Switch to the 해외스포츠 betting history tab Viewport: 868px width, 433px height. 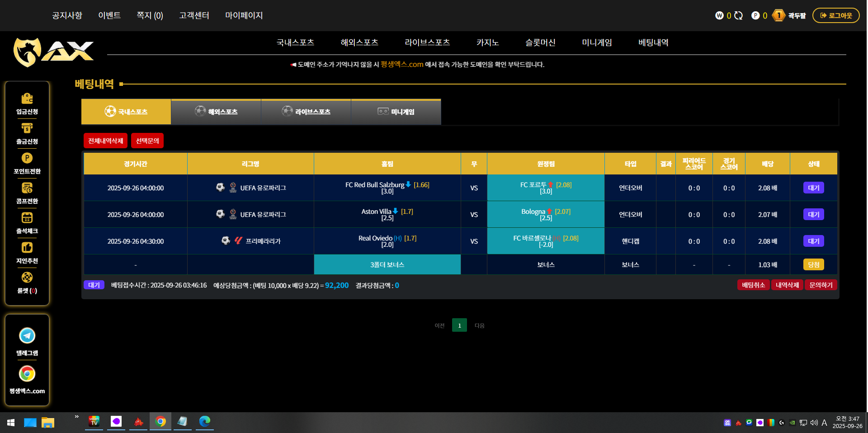pos(216,112)
